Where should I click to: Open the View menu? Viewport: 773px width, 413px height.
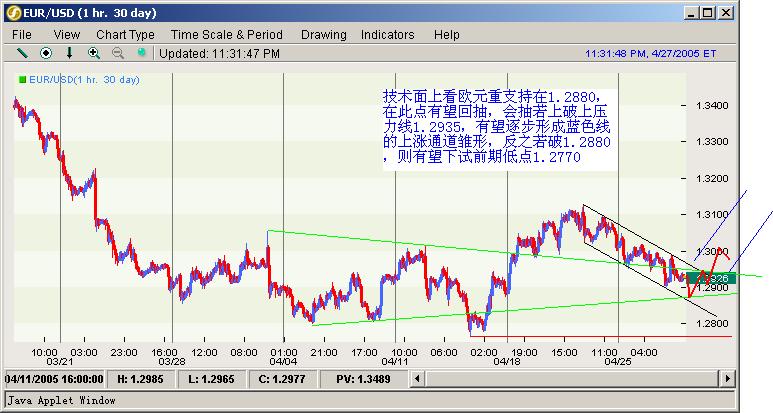pos(67,34)
